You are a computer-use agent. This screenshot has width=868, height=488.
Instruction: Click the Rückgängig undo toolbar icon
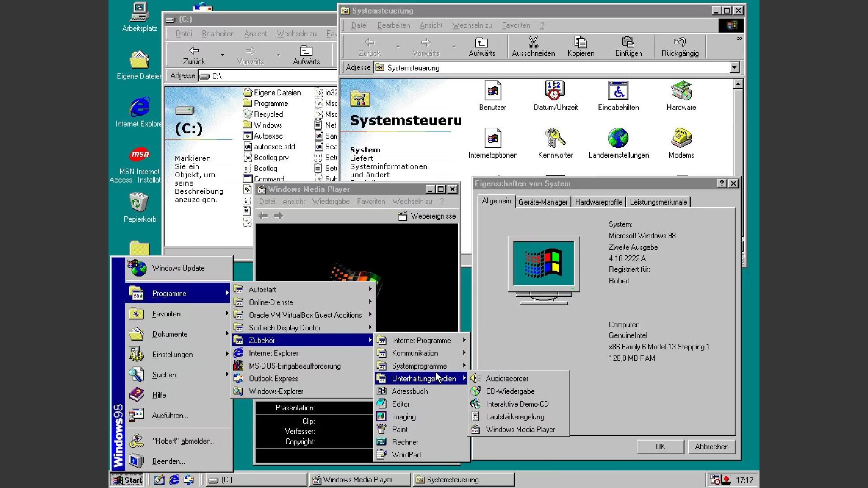click(680, 45)
